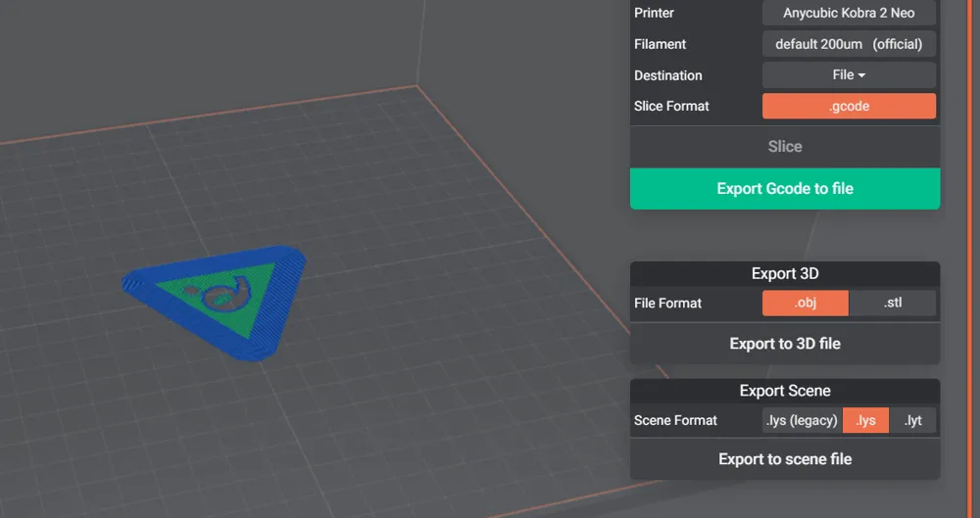Open the default 200um filament profile selector
The image size is (980, 518).
(849, 44)
